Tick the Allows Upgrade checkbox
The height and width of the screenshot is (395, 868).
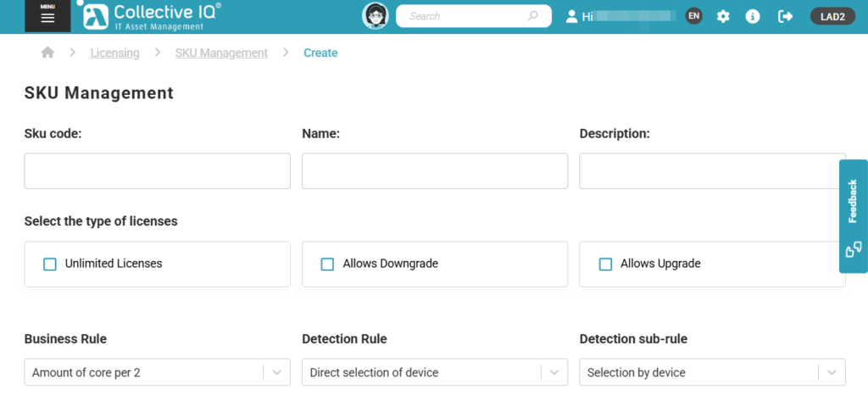[605, 264]
